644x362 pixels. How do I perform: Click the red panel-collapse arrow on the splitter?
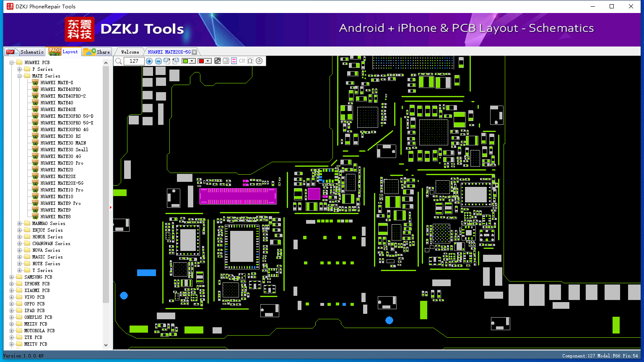click(111, 207)
